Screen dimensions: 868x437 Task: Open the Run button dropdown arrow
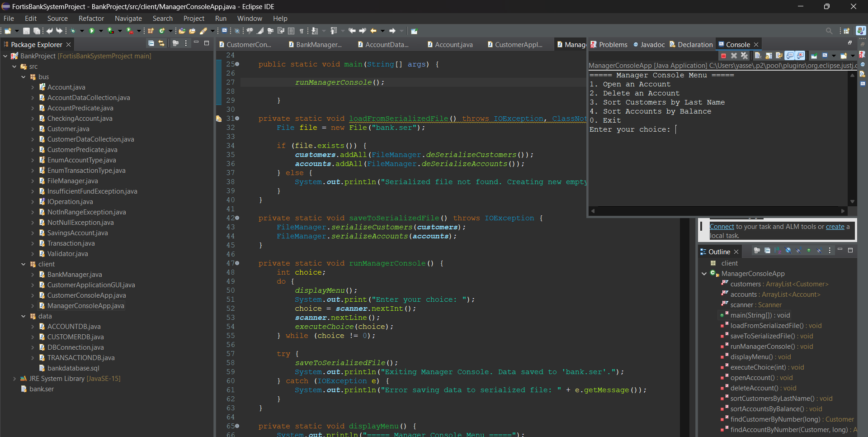[x=100, y=31]
